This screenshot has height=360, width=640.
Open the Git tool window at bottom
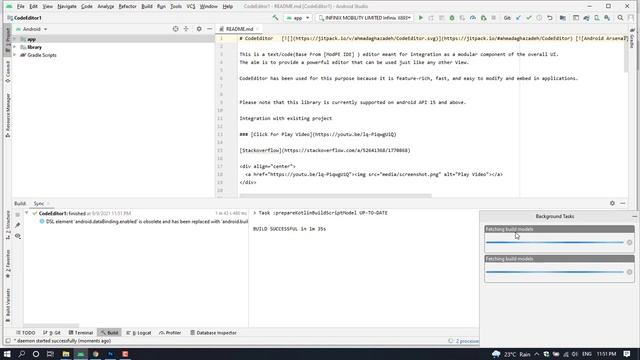coord(52,333)
